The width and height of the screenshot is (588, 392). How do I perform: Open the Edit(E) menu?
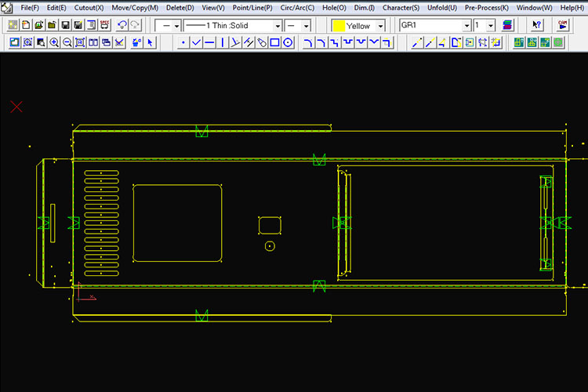[x=56, y=8]
